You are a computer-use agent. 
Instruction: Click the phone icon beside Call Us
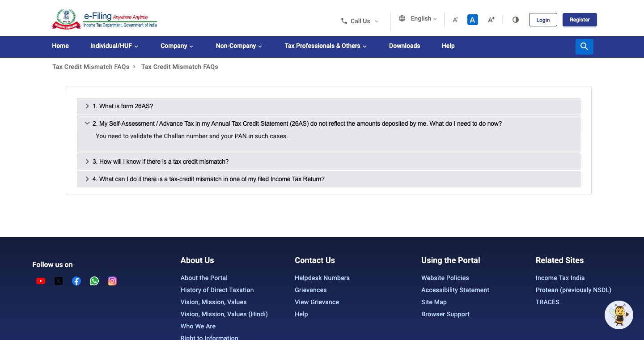(344, 21)
